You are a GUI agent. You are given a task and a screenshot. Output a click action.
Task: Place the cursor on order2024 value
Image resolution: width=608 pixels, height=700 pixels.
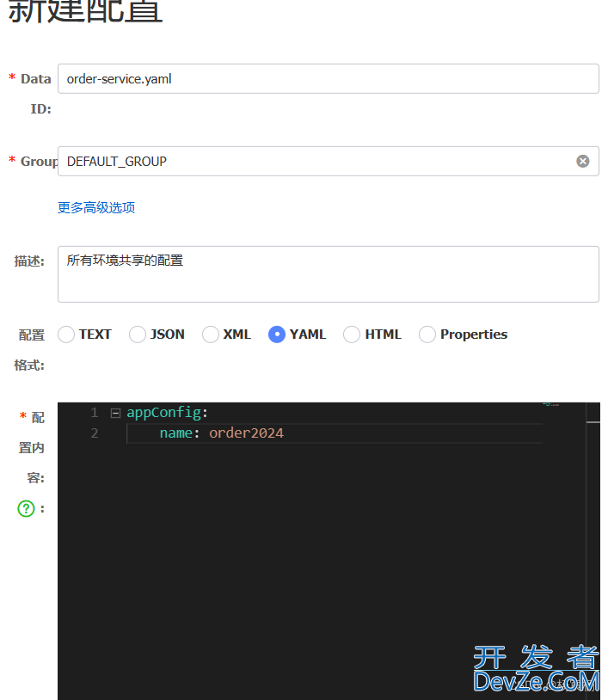[x=247, y=433]
